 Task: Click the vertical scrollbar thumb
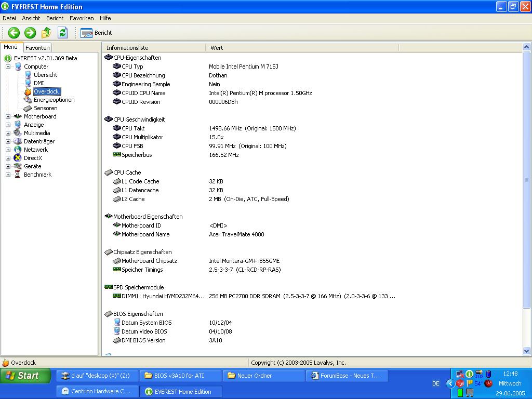click(527, 180)
